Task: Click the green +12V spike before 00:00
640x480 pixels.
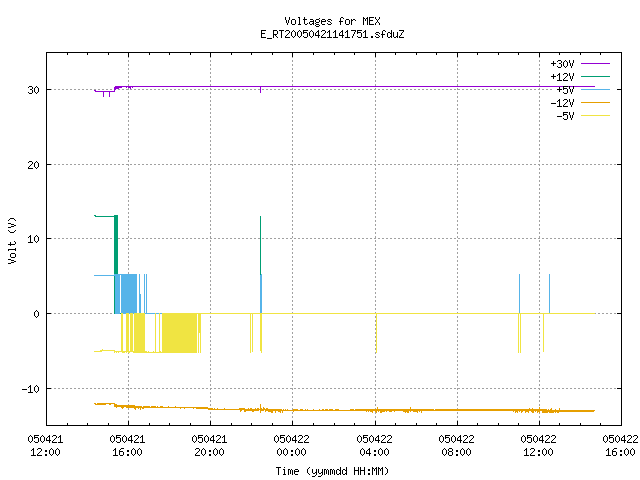Action: pyautogui.click(x=260, y=245)
